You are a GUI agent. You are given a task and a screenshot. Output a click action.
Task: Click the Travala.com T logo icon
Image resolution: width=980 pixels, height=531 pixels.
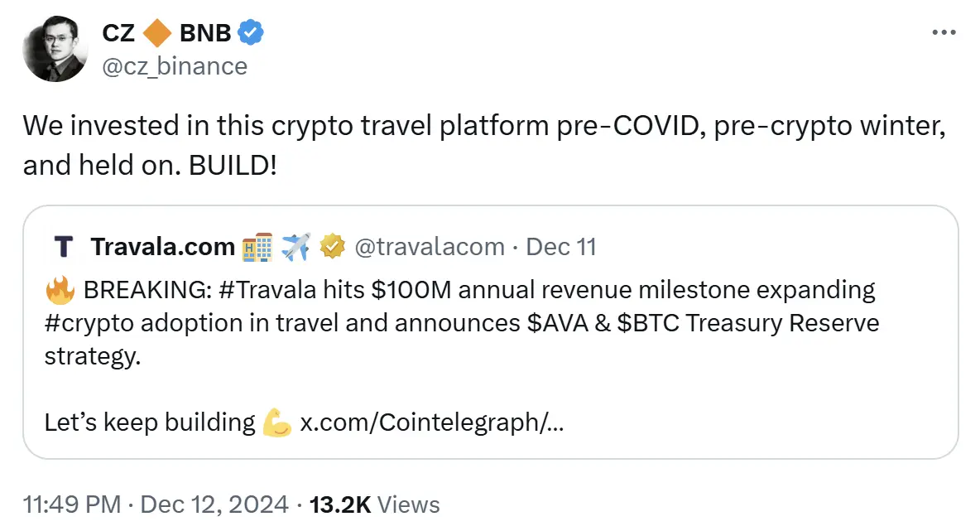coord(63,247)
